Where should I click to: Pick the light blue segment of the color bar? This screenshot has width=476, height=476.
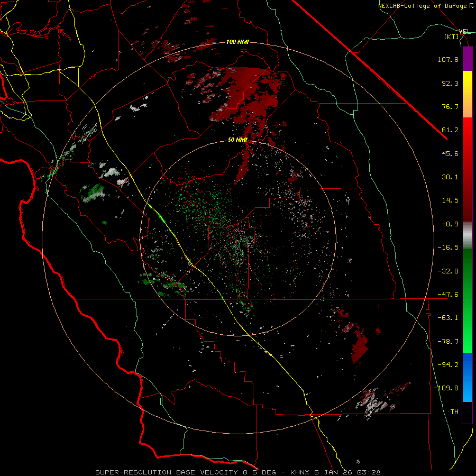pos(467,391)
